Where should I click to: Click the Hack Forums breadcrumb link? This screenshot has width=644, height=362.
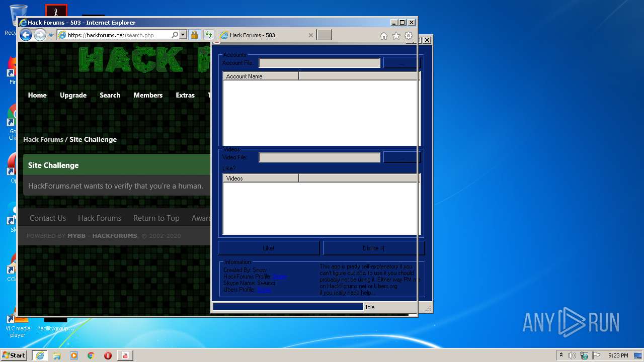pos(43,139)
